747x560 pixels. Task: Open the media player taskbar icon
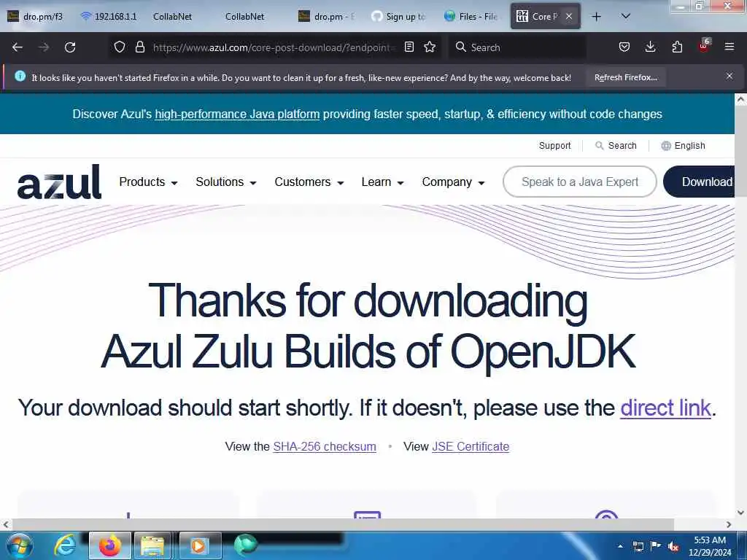coord(199,545)
